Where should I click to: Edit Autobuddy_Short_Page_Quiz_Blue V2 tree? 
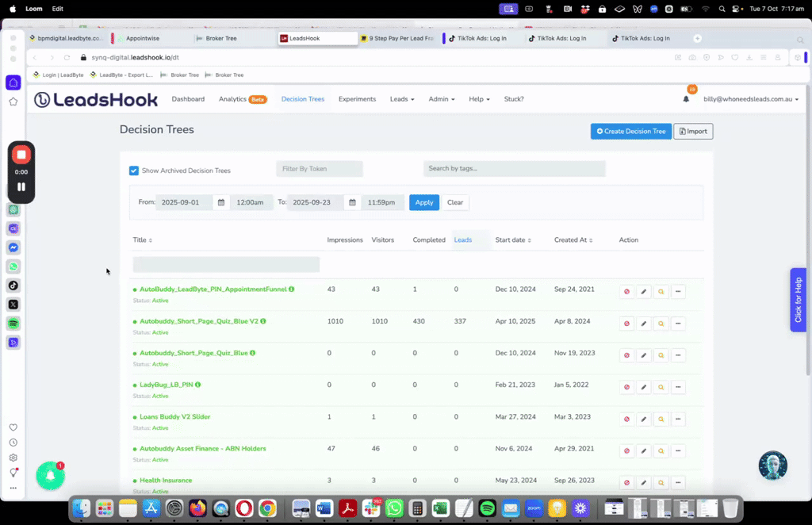pos(644,324)
